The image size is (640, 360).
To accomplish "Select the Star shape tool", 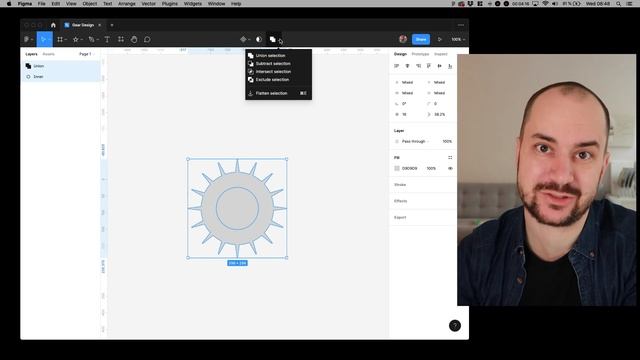I will click(76, 40).
